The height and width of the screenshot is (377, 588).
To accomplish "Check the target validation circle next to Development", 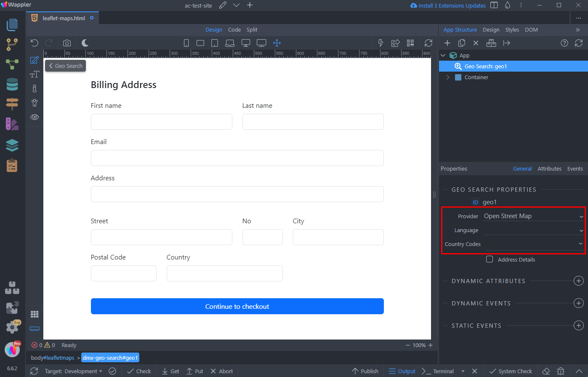I will 112,371.
